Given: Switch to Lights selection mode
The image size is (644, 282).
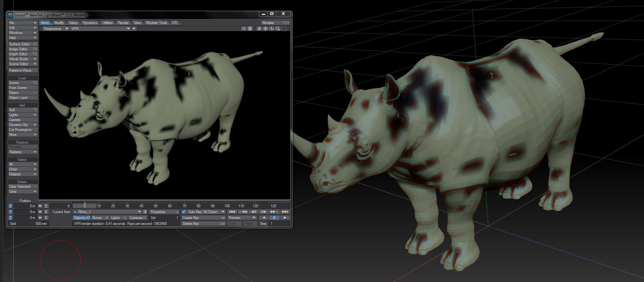Looking at the screenshot, I should click(x=119, y=218).
